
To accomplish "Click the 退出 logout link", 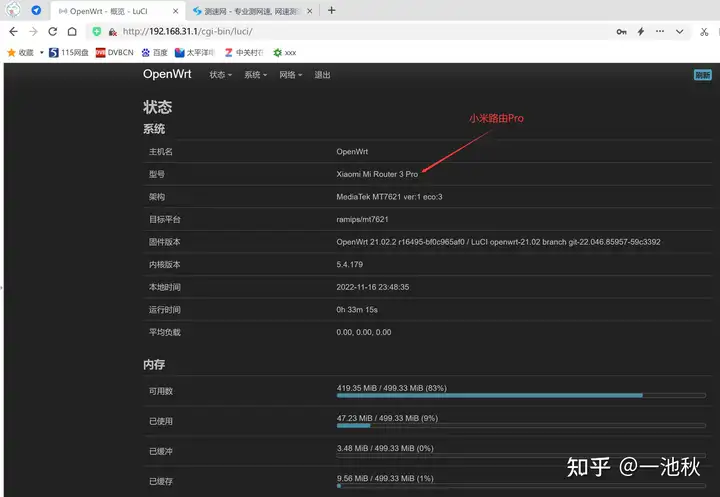I will click(322, 74).
